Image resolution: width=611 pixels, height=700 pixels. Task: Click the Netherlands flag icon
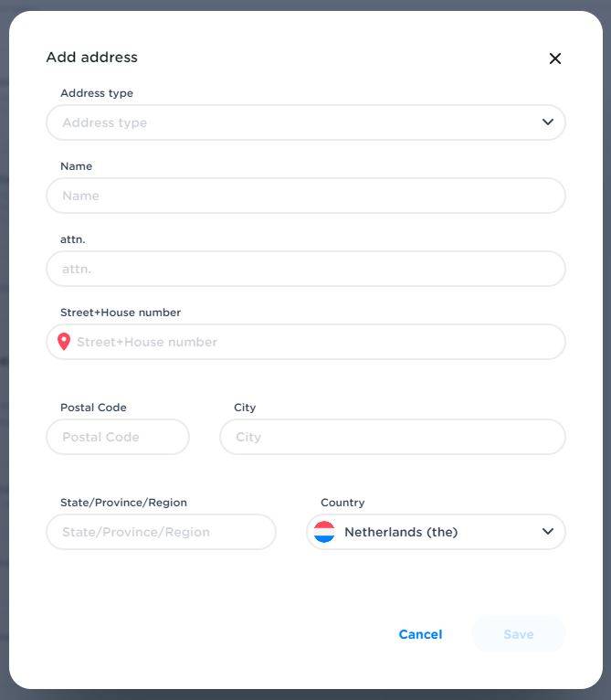(324, 532)
